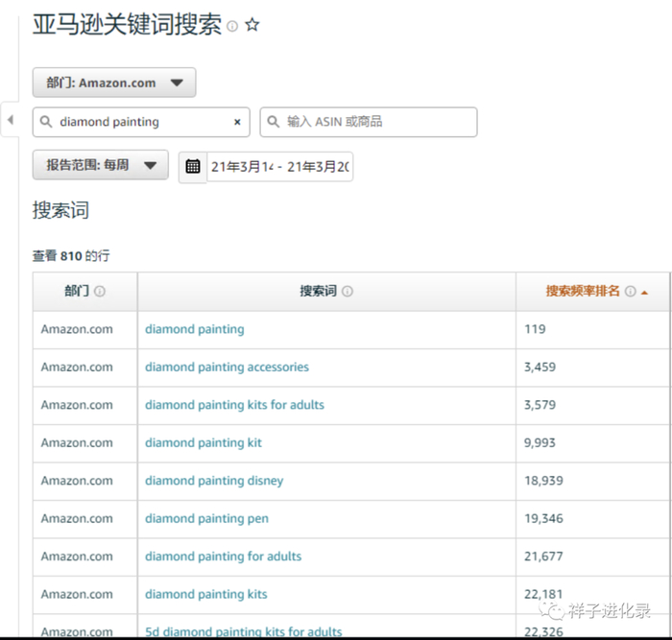Click the 输入 ASIN 或商品 input field
This screenshot has height=640, width=672.
tap(368, 122)
